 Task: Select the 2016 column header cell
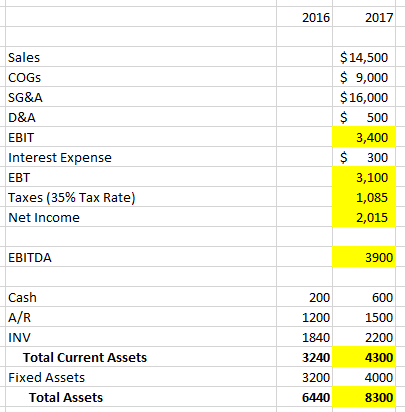tap(304, 17)
